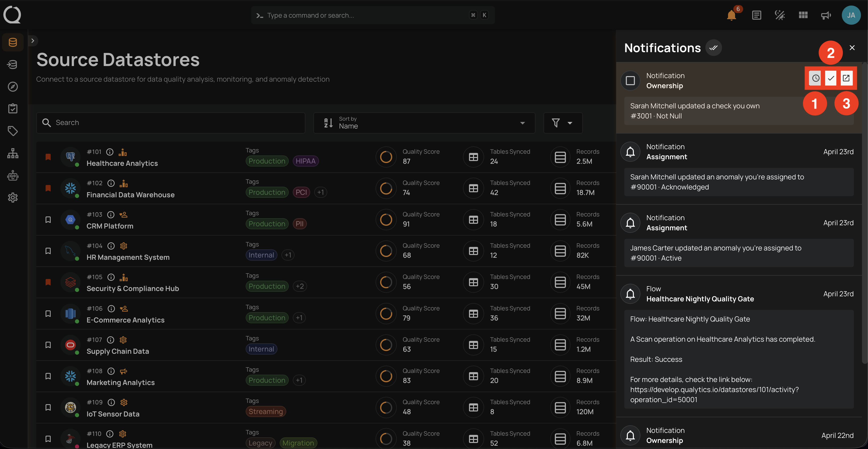Image resolution: width=868 pixels, height=449 pixels.
Task: Open the Sort by Name dropdown
Action: 424,123
